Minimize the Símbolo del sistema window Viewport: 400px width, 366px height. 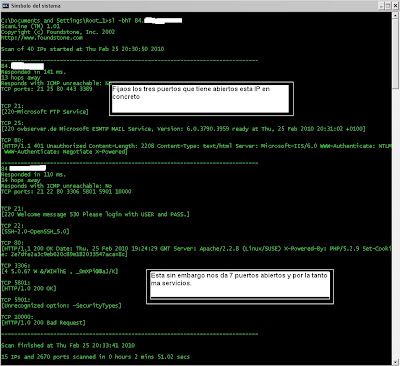(381, 6)
